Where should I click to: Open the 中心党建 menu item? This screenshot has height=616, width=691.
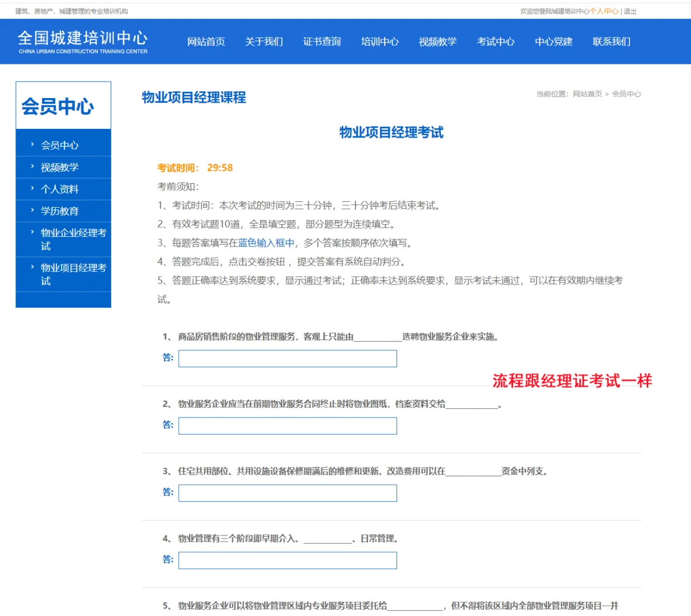coord(553,42)
